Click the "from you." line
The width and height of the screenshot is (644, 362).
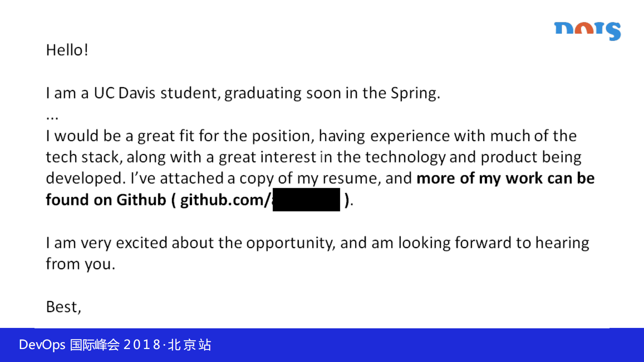80,264
